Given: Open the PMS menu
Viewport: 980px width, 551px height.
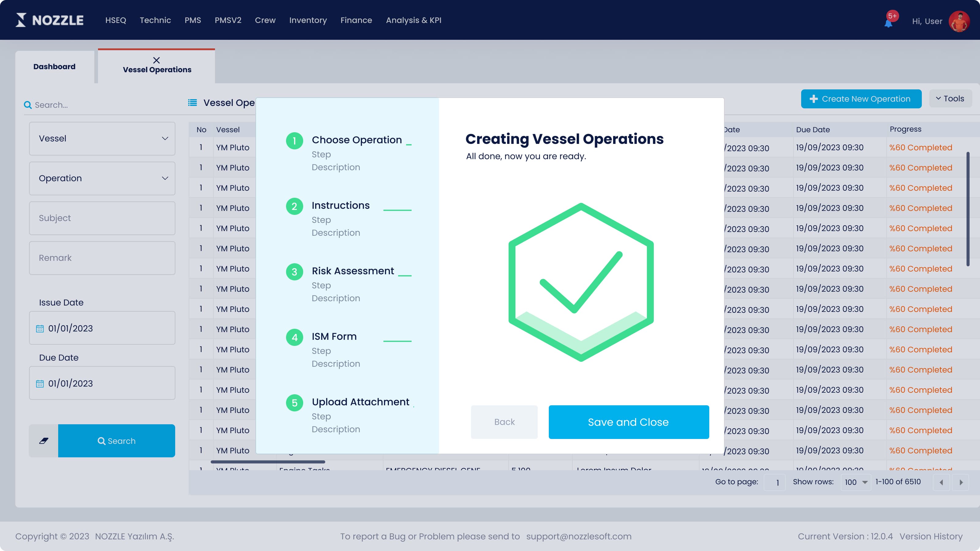Looking at the screenshot, I should pos(193,20).
